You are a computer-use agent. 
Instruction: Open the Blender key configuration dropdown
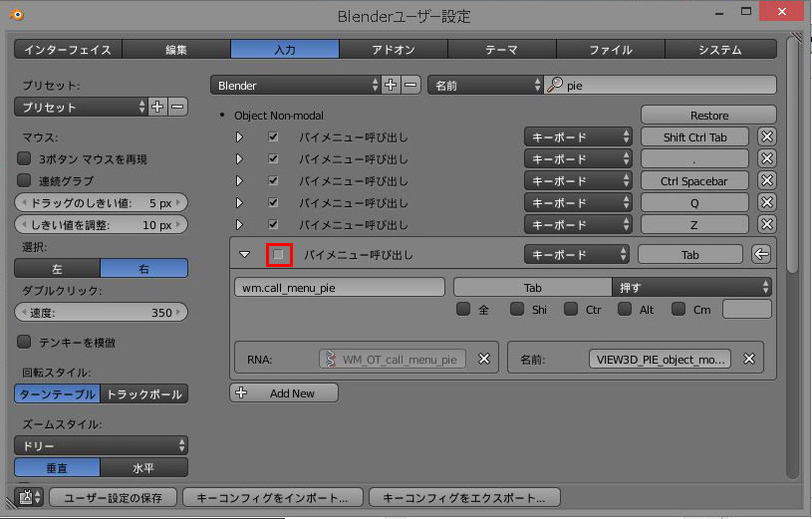coord(296,85)
